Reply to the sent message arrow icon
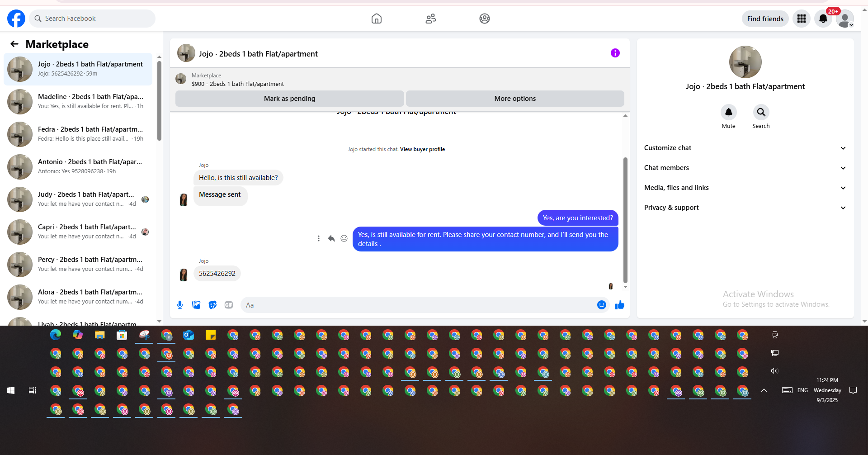The height and width of the screenshot is (455, 868). tap(331, 238)
